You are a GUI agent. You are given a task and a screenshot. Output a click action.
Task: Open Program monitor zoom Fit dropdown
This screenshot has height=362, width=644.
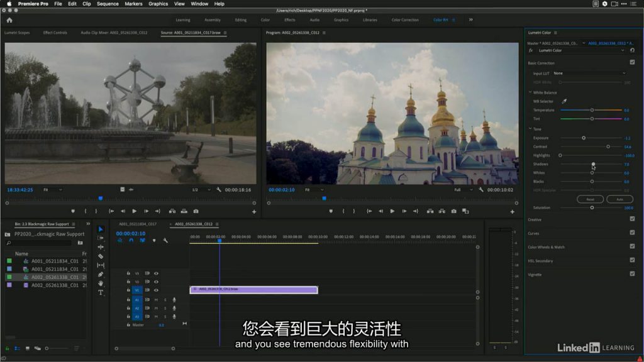314,190
